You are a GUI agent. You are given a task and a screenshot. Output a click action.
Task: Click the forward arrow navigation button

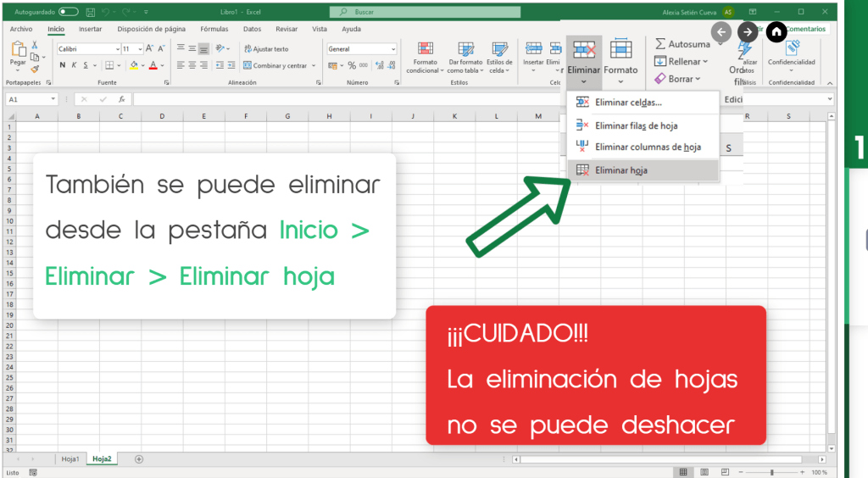(x=748, y=32)
